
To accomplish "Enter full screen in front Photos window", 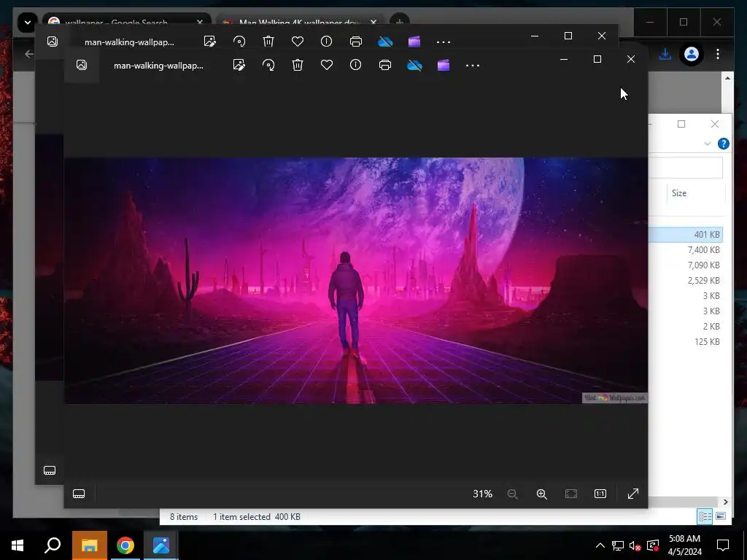I will pos(633,494).
